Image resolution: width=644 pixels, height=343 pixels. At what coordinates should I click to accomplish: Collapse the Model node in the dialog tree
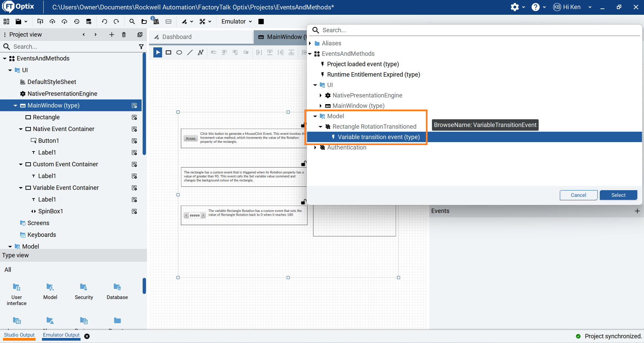pos(315,116)
